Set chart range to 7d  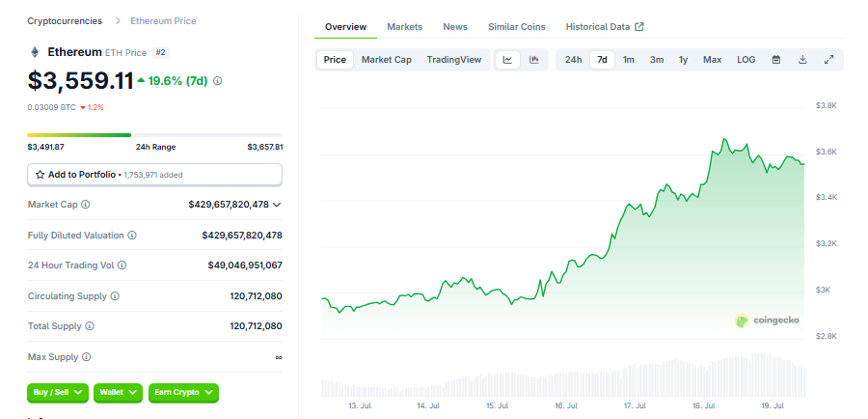[x=602, y=60]
